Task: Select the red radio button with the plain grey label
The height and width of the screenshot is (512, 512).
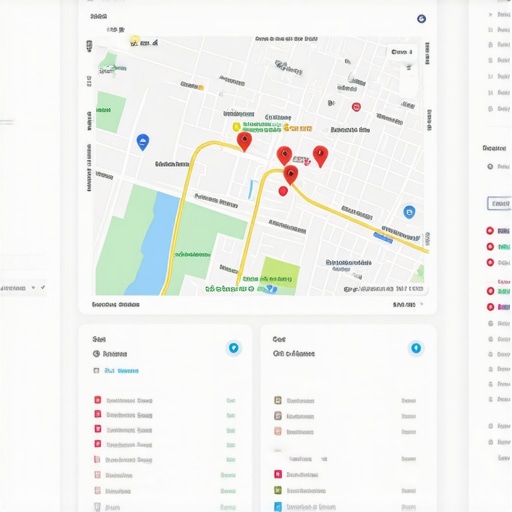Action: coord(490,262)
